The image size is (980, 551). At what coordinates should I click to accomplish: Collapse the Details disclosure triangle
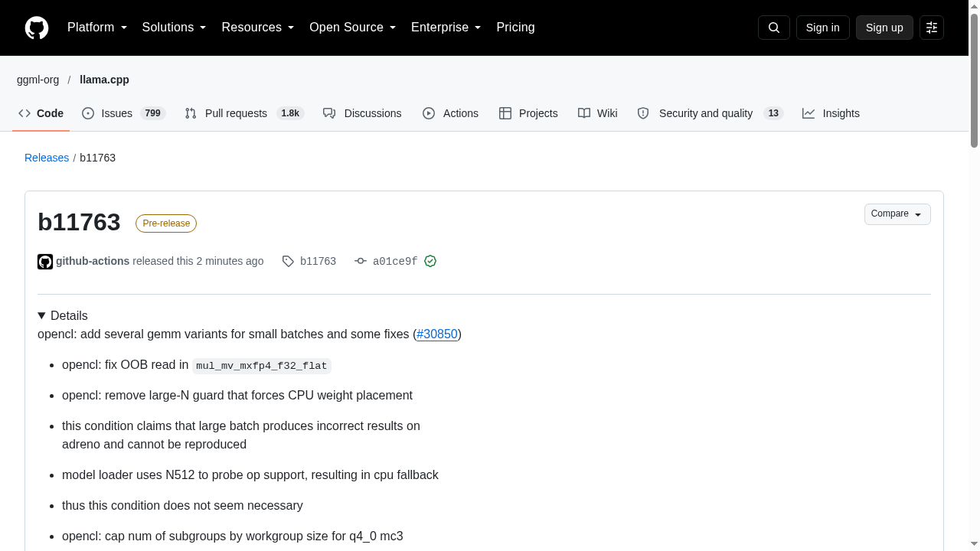tap(42, 315)
